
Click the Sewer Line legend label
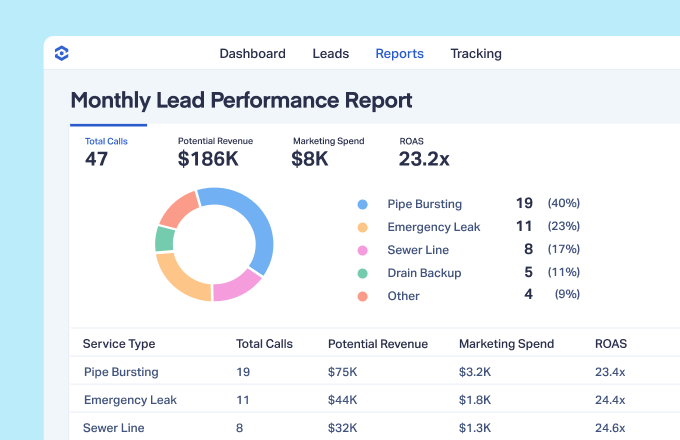click(x=418, y=250)
